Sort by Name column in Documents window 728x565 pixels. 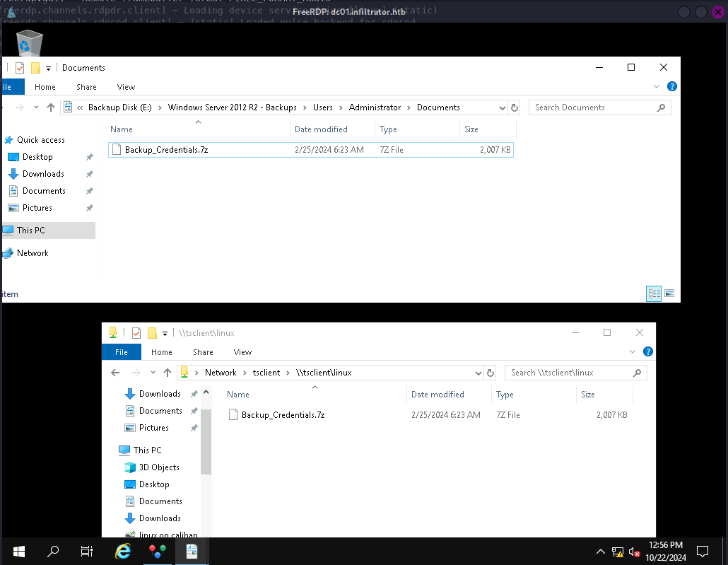[x=121, y=129]
